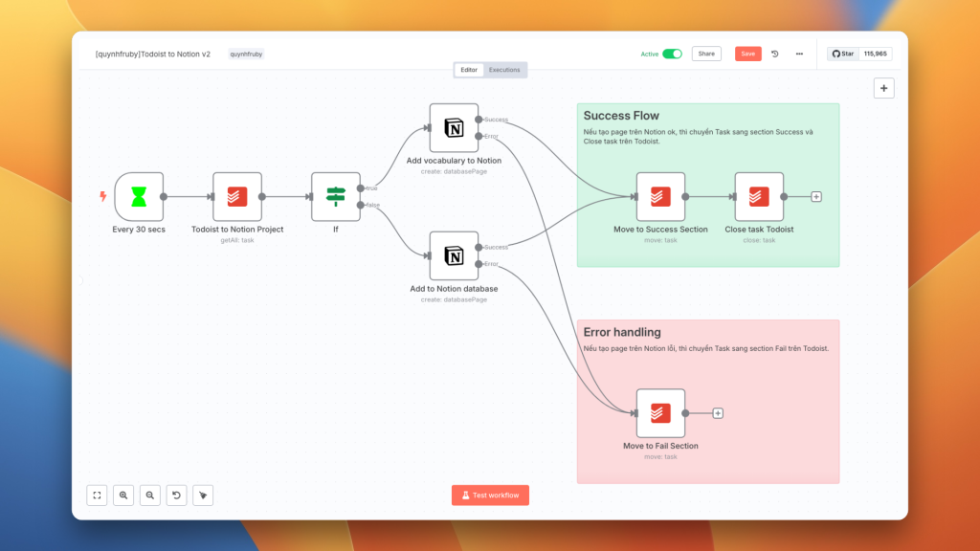
Task: Click Add vocabulary to Notion Success output
Action: click(479, 120)
